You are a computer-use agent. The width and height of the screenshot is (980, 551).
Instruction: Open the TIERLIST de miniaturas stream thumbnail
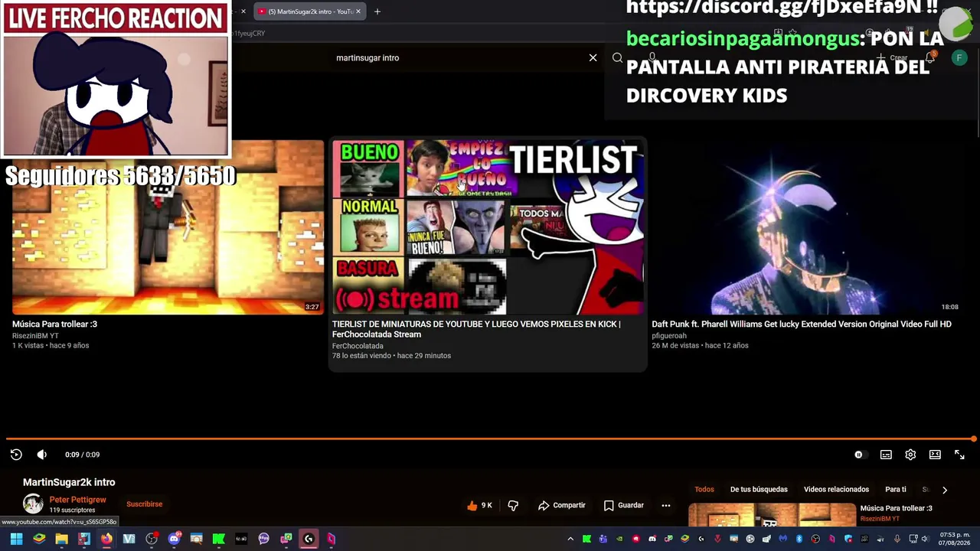point(488,227)
